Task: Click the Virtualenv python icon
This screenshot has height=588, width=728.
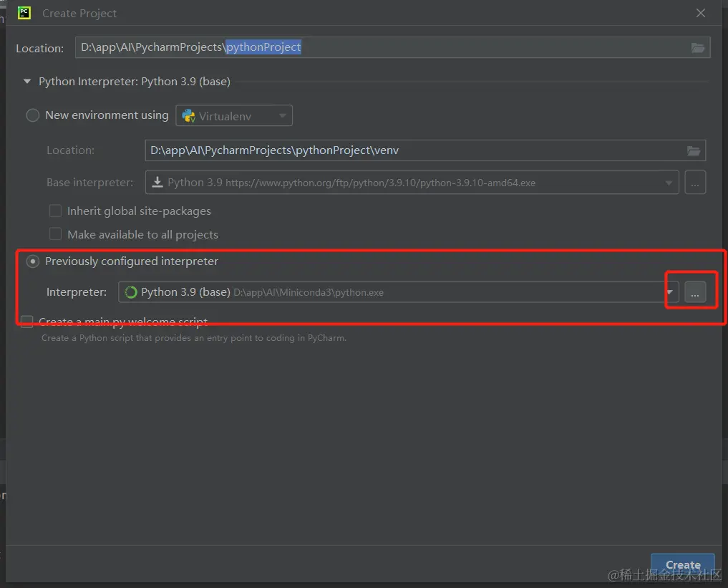Action: [188, 115]
